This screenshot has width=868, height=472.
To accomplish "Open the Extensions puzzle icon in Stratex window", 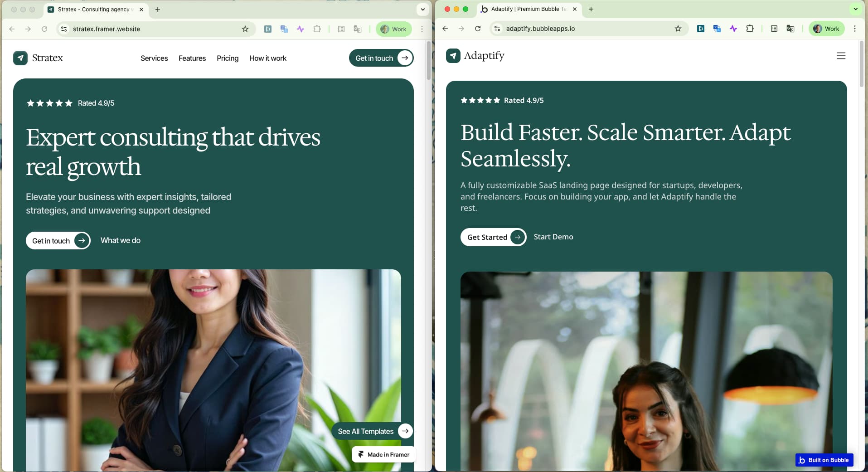I will pos(317,29).
